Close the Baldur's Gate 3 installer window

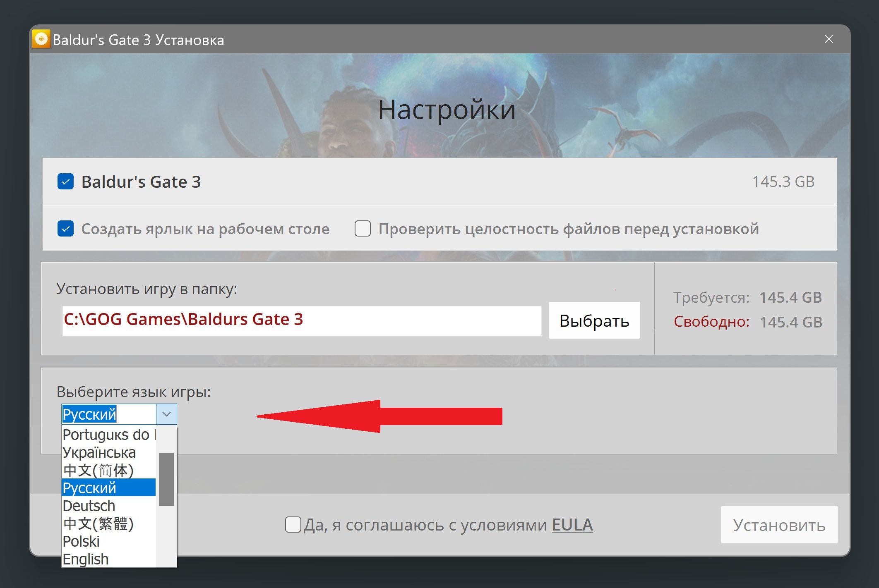829,39
